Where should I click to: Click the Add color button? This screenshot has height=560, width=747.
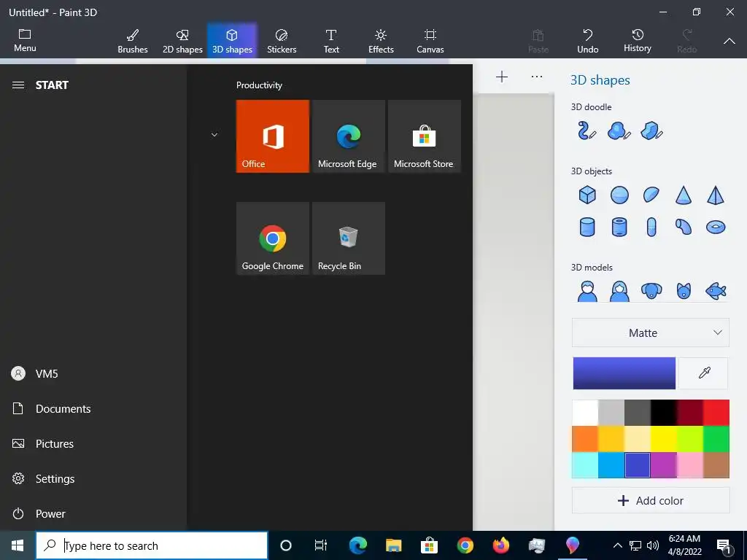[650, 500]
